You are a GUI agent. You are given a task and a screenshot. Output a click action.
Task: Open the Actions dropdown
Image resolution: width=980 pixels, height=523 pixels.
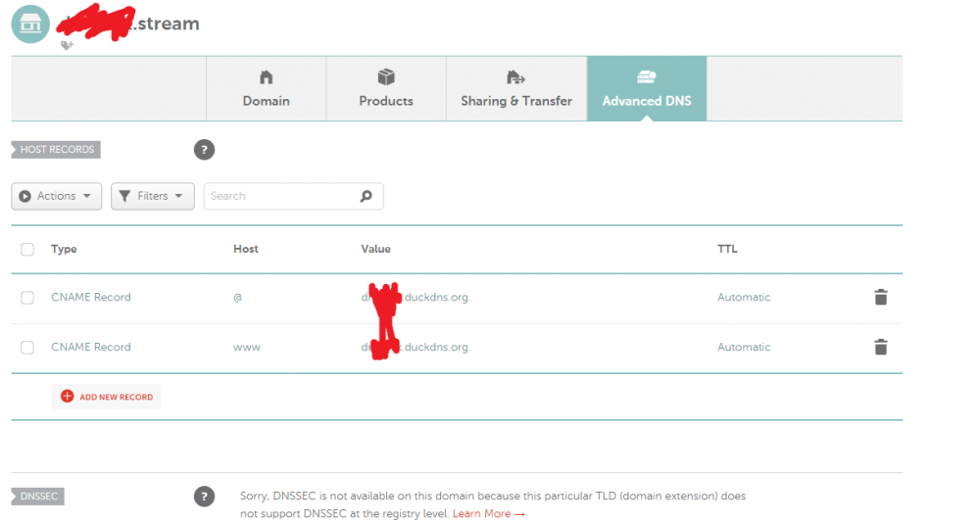tap(56, 196)
